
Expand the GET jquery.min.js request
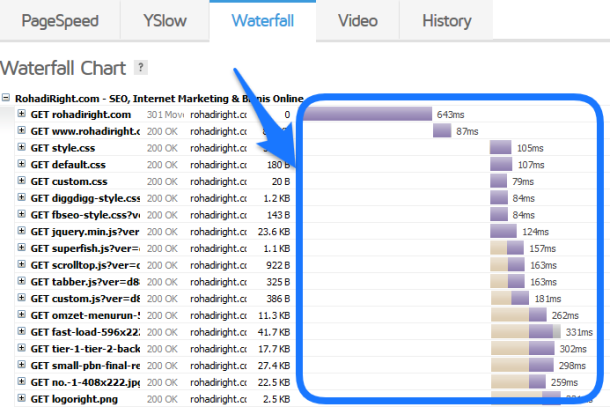[x=21, y=231]
